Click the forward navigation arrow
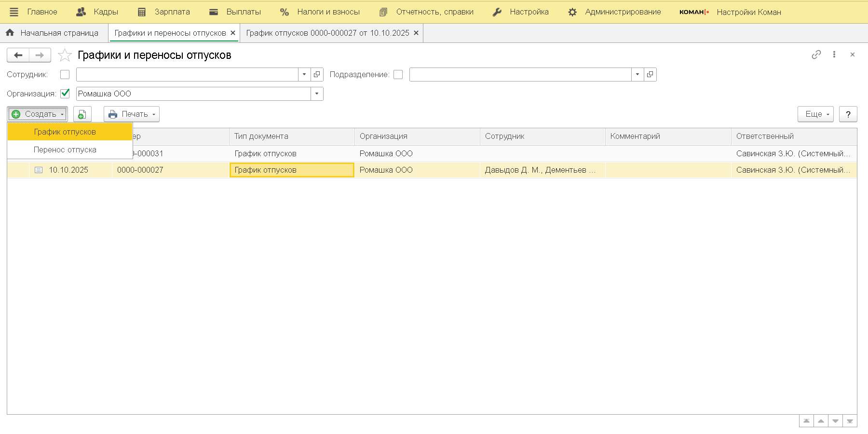 [x=40, y=55]
